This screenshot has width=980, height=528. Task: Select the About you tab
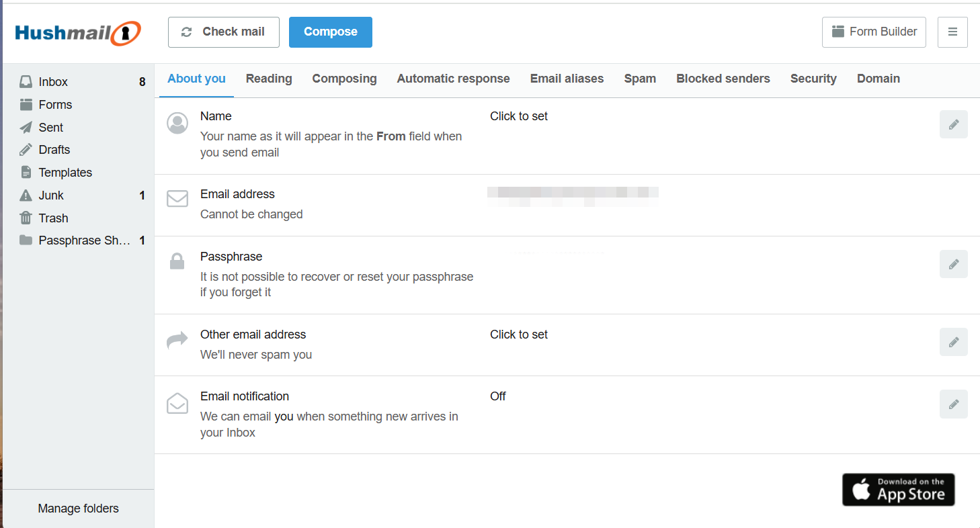pos(196,79)
